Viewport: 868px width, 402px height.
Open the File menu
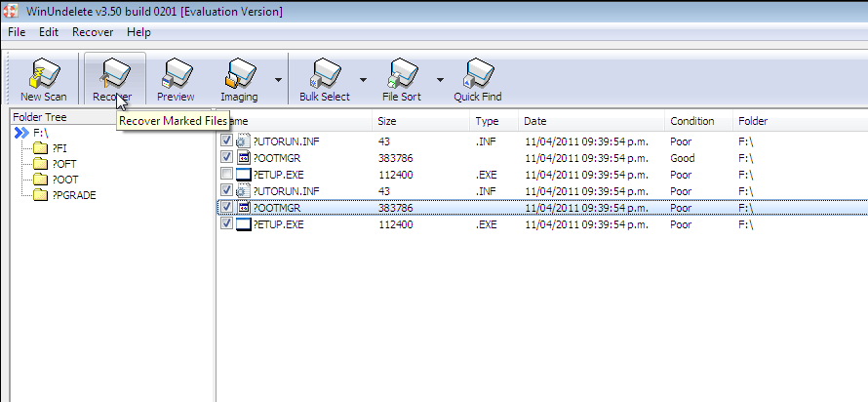[17, 32]
